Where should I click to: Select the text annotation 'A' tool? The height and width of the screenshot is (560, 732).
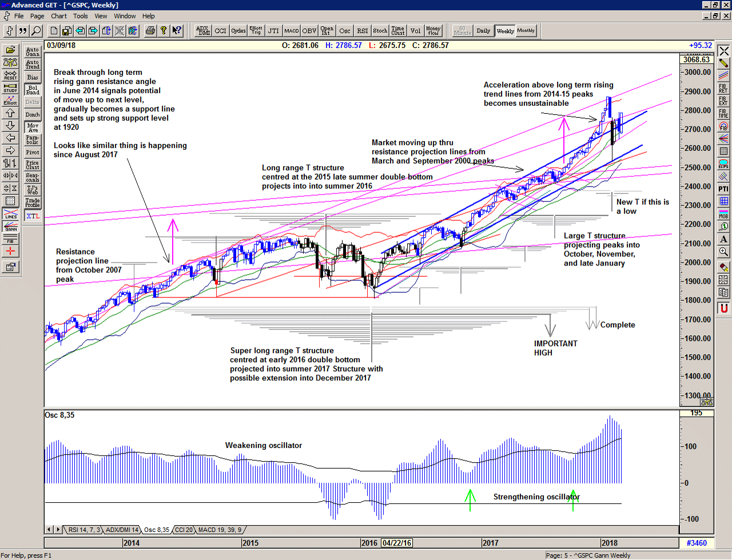[x=723, y=239]
